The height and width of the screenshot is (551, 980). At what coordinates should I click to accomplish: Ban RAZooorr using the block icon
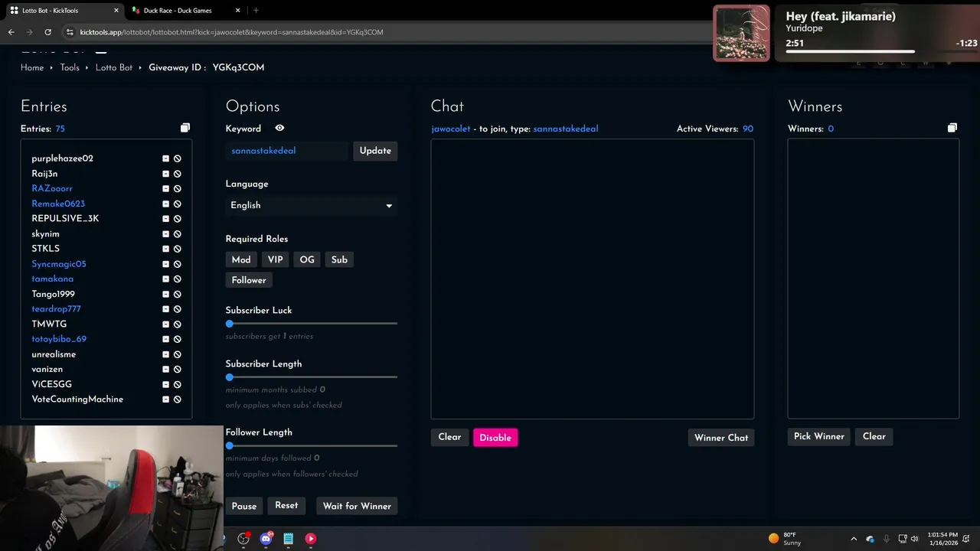177,188
